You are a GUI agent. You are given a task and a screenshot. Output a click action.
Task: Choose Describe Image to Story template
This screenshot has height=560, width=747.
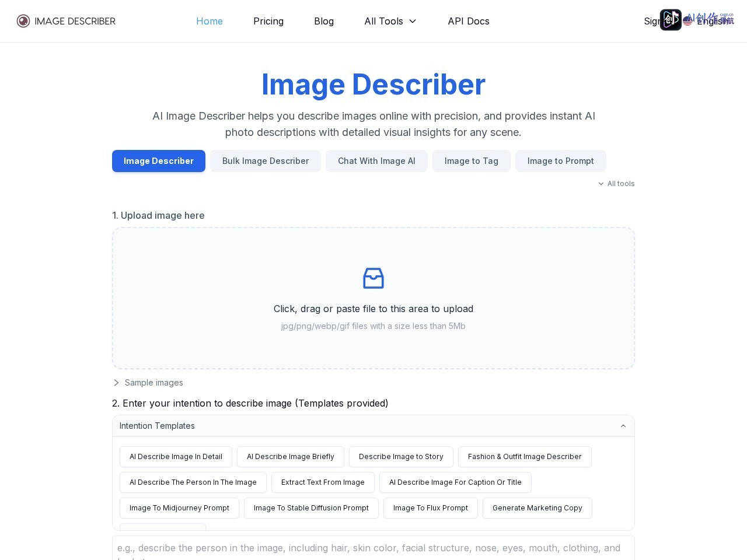click(401, 457)
